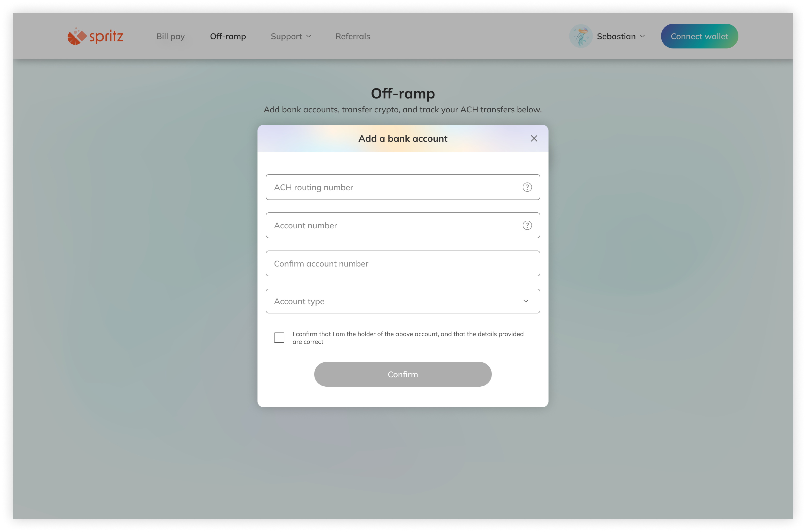Open the Account type dropdown
The height and width of the screenshot is (532, 806).
(x=403, y=301)
